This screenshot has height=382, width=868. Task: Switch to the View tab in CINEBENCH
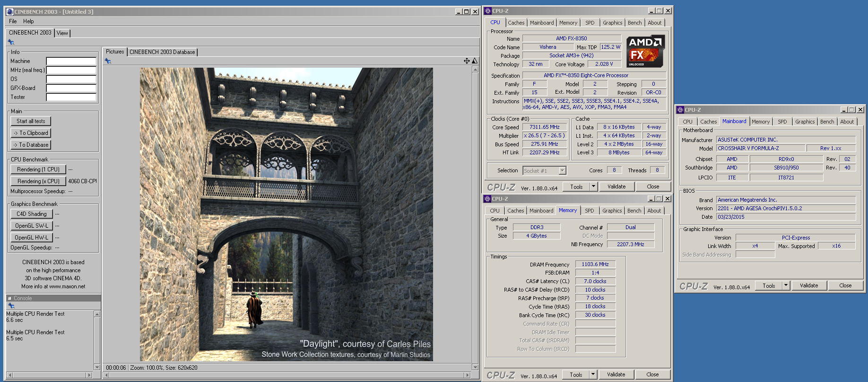tap(62, 33)
